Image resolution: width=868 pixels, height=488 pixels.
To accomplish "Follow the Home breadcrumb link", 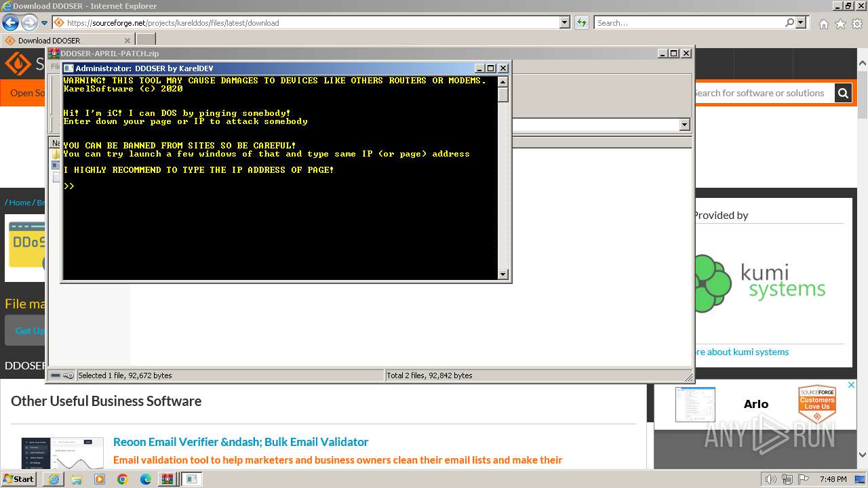I will tap(20, 202).
